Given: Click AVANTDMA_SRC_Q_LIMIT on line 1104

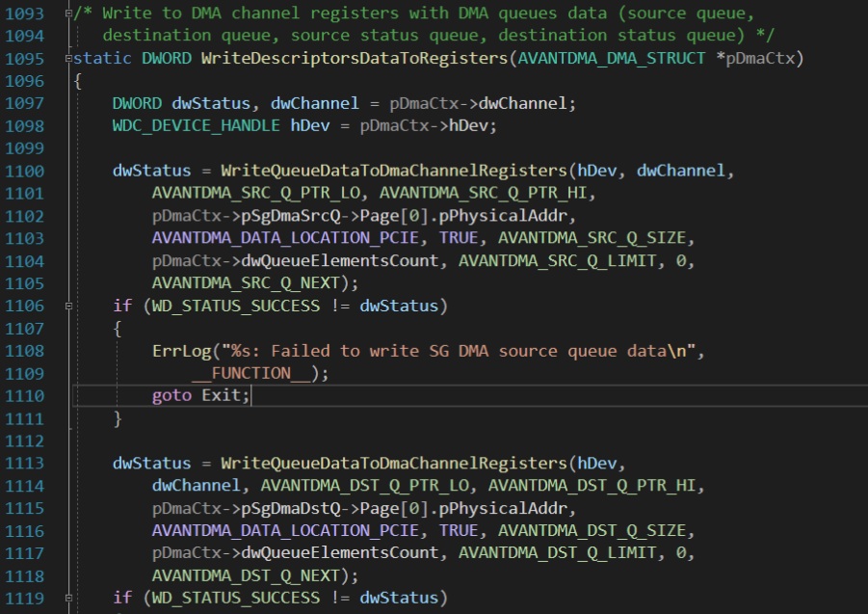Looking at the screenshot, I should (x=557, y=261).
